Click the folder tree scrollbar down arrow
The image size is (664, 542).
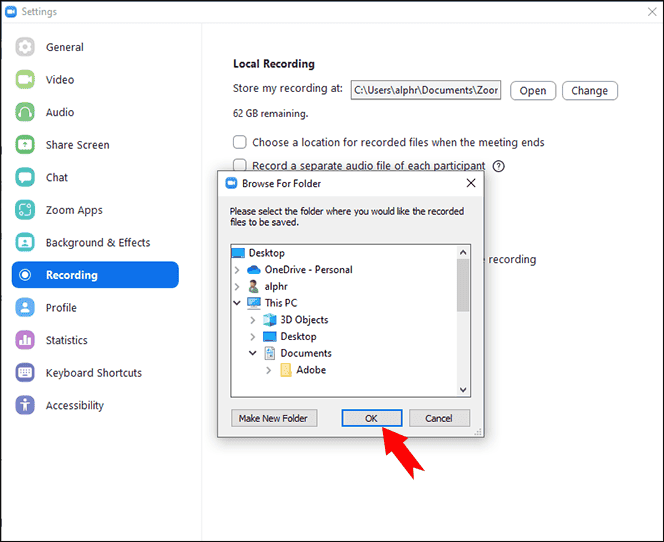tap(463, 390)
